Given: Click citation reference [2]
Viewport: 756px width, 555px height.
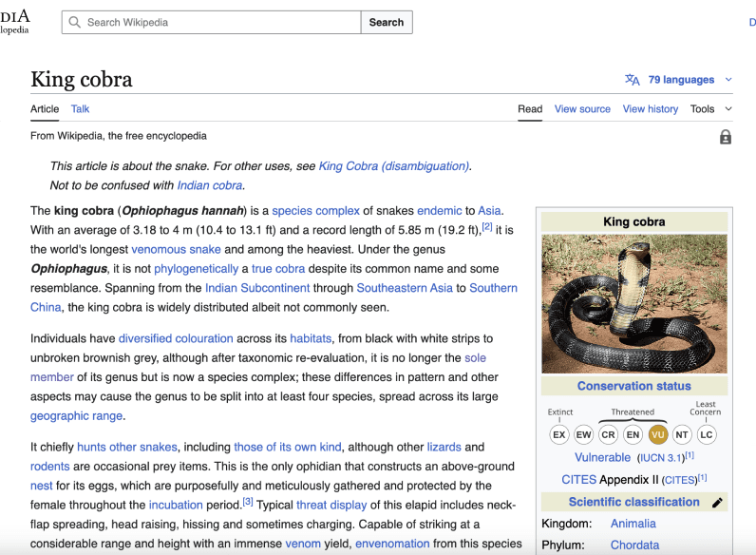Looking at the screenshot, I should point(487,226).
